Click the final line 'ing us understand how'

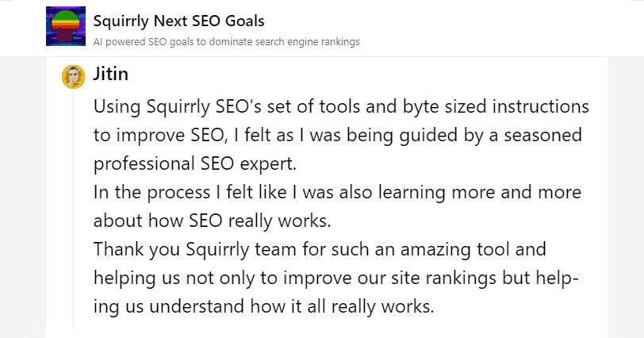263,307
